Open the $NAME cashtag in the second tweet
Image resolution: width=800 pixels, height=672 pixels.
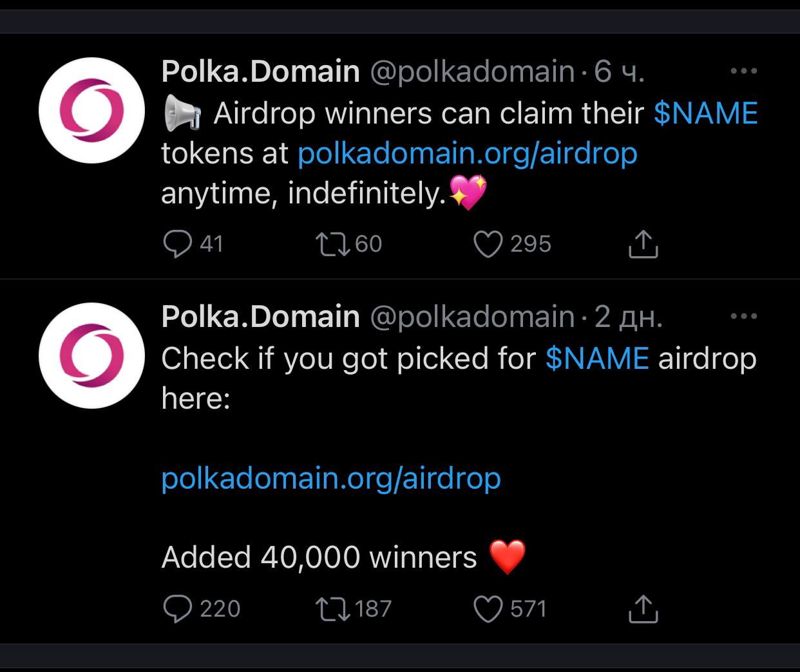point(596,359)
